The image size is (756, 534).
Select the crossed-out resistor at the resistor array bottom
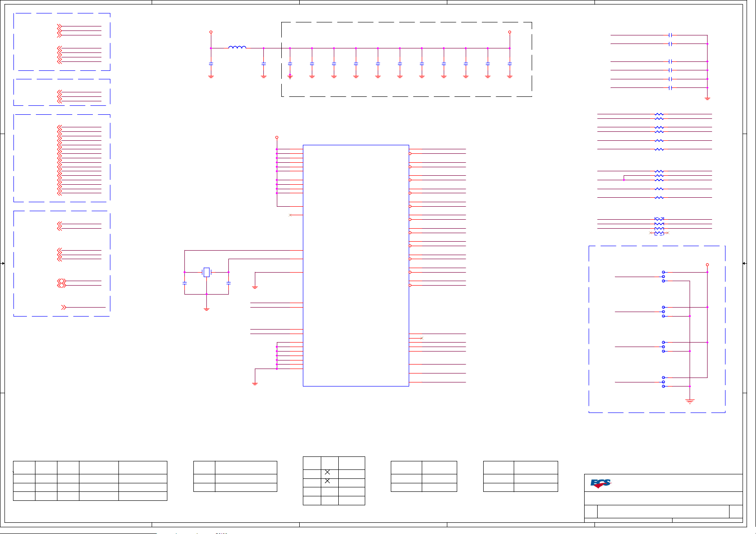[659, 233]
